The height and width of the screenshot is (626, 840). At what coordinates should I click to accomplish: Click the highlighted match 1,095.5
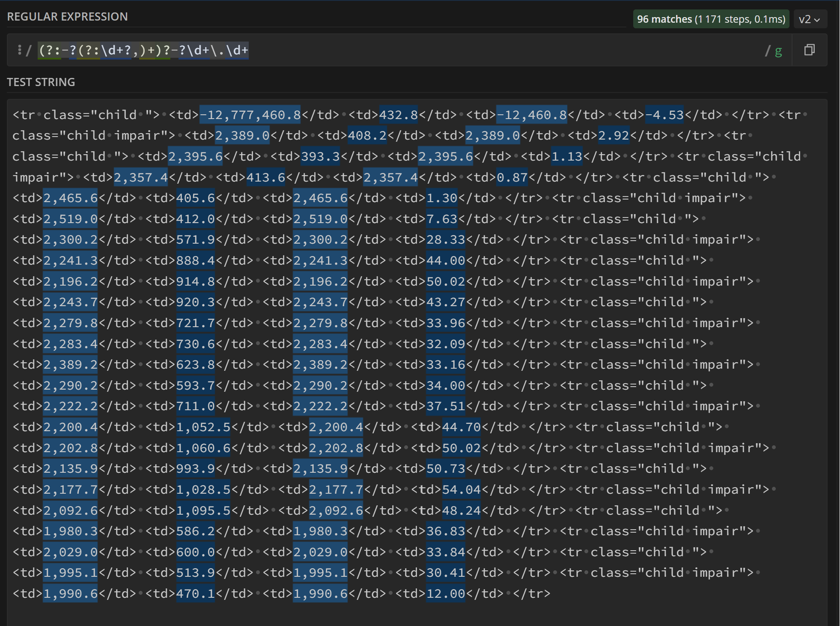pyautogui.click(x=203, y=510)
